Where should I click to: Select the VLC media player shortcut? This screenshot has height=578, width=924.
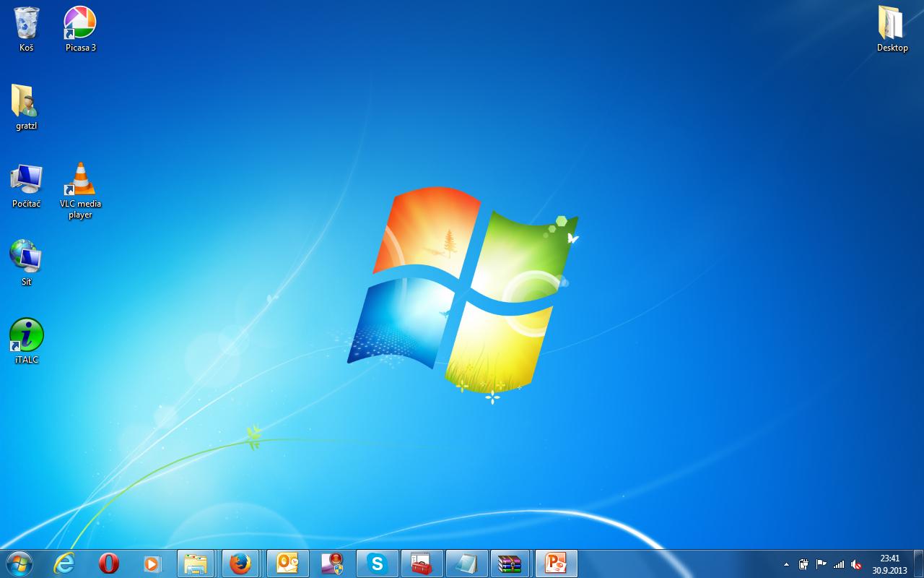tap(80, 191)
